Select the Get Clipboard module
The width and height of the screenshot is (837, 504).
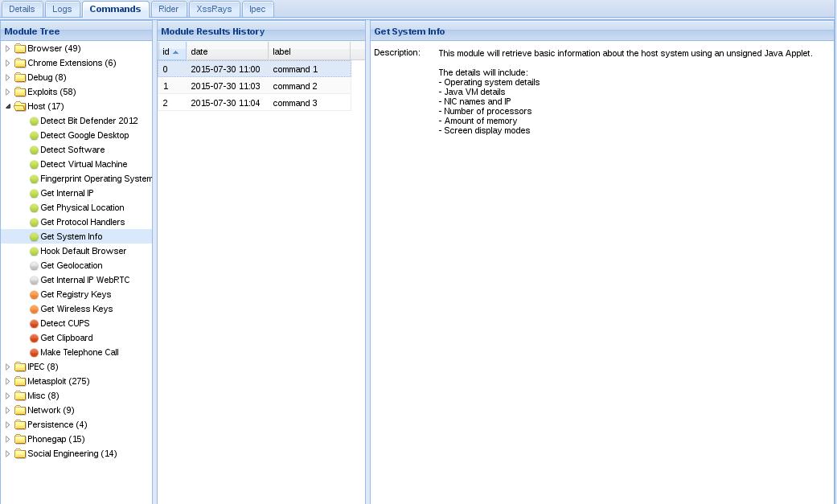point(67,338)
